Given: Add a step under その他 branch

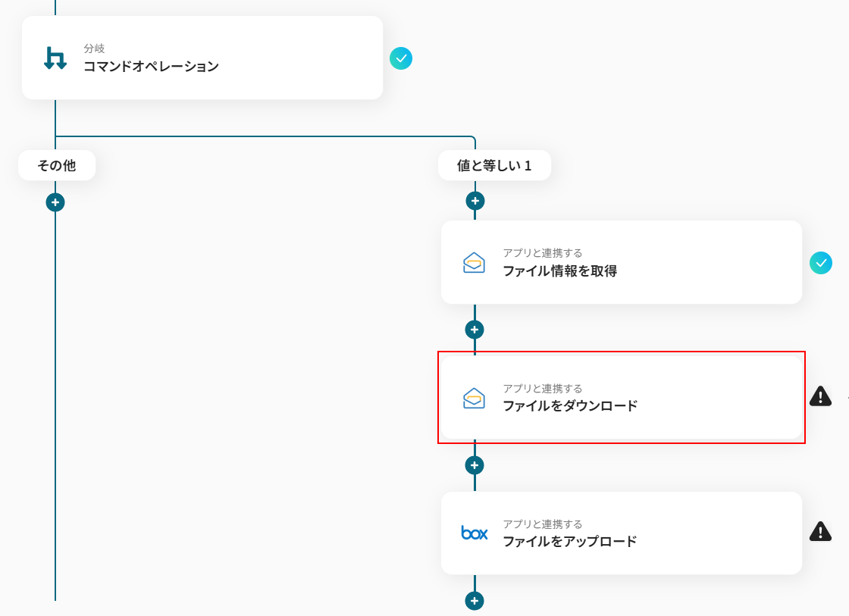Looking at the screenshot, I should 55,202.
